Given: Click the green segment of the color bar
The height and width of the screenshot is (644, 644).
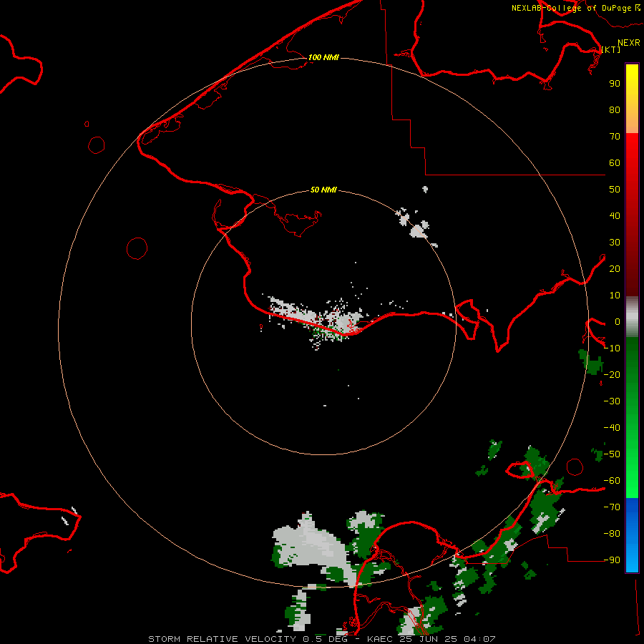Looking at the screenshot, I should click(x=632, y=417).
